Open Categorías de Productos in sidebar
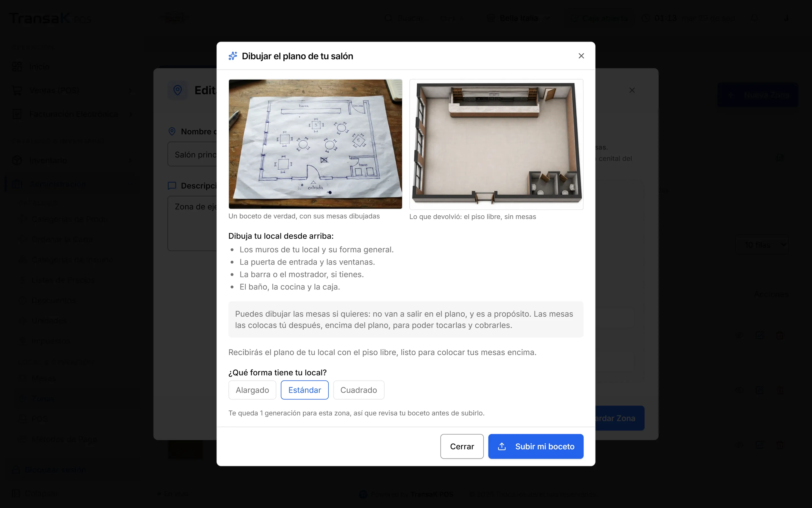 [69, 219]
